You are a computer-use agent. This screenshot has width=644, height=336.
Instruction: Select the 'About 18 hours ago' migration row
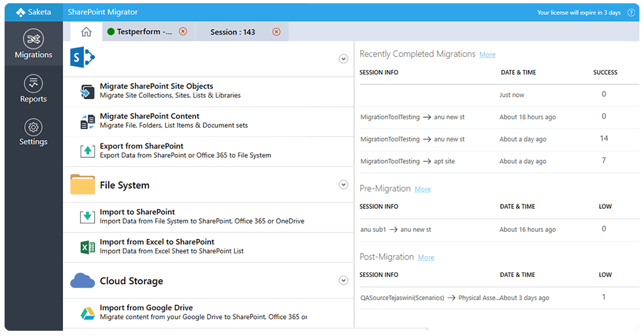[x=499, y=117]
